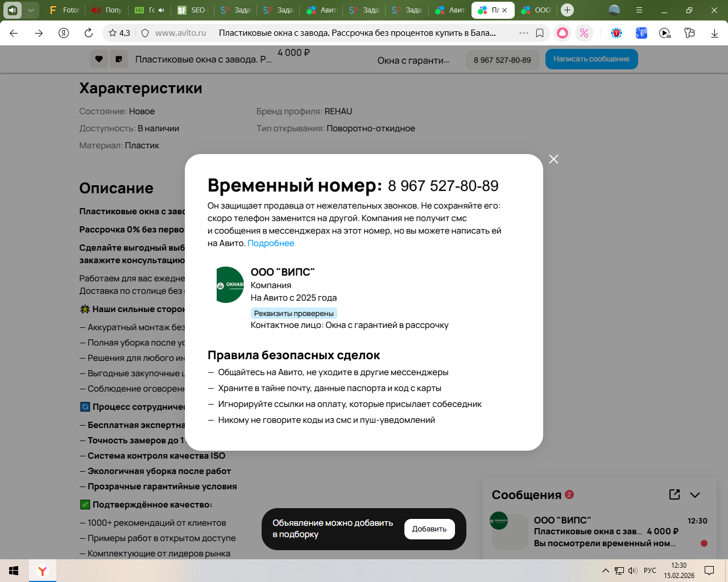Open the percent discounts icon in the toolbar
The width and height of the screenshot is (728, 582).
tap(584, 33)
